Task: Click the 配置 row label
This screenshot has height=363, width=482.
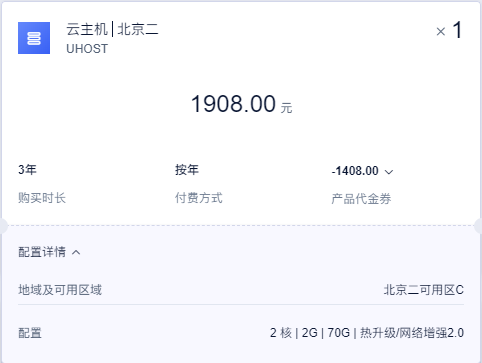Action: pyautogui.click(x=30, y=333)
